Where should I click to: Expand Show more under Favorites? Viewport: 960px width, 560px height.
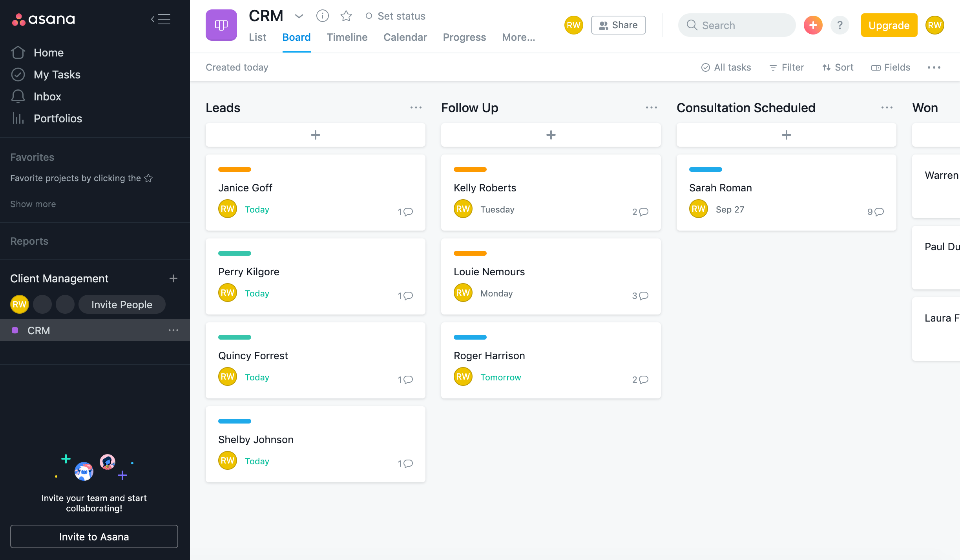pos(33,204)
